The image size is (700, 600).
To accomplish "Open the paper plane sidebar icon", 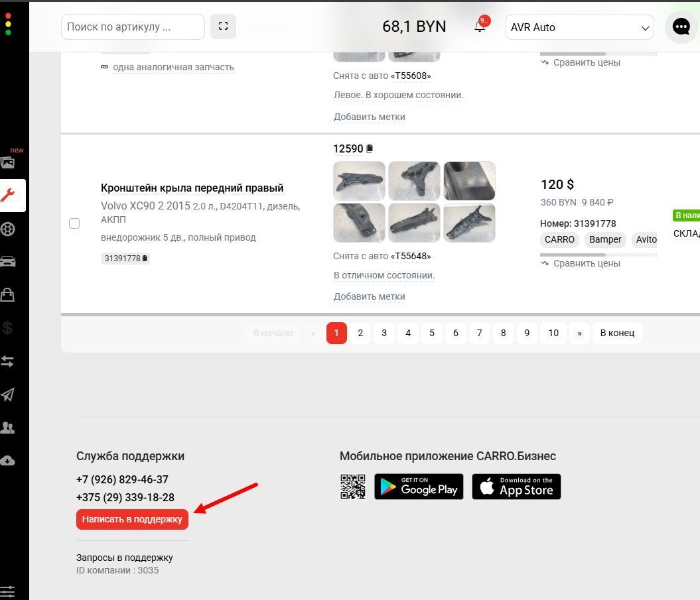I will click(8, 394).
